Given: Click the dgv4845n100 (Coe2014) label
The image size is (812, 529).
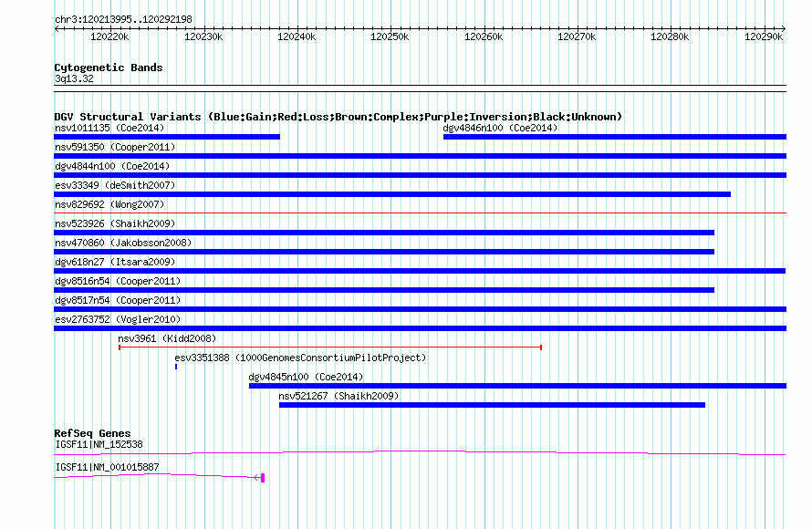Looking at the screenshot, I should point(306,377).
